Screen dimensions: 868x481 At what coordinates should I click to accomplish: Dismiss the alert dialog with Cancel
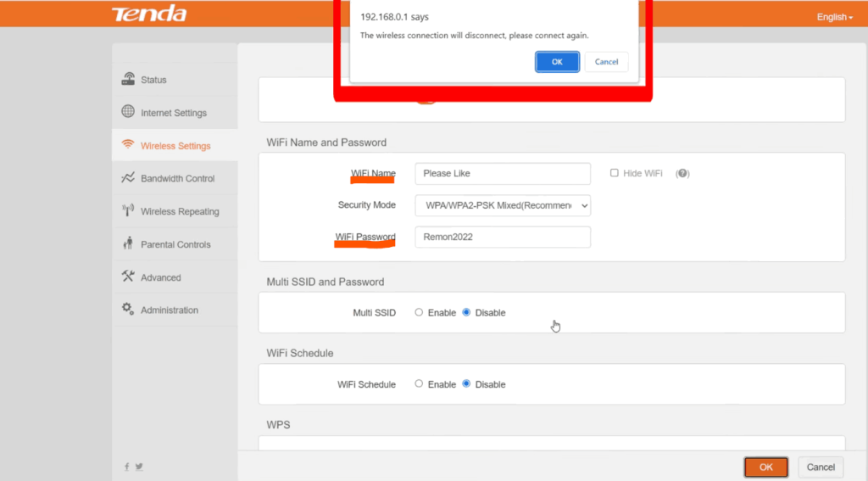point(606,62)
